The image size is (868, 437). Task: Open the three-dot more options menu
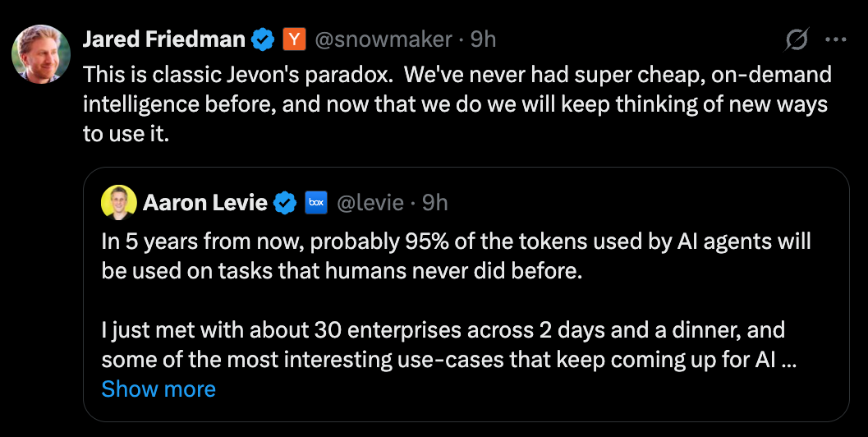(835, 39)
